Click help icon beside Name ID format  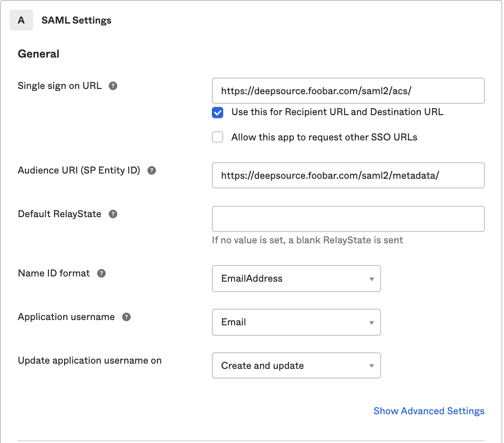click(x=102, y=273)
